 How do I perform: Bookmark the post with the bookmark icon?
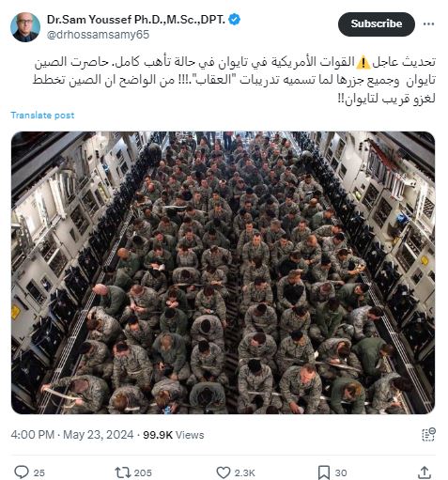point(324,472)
